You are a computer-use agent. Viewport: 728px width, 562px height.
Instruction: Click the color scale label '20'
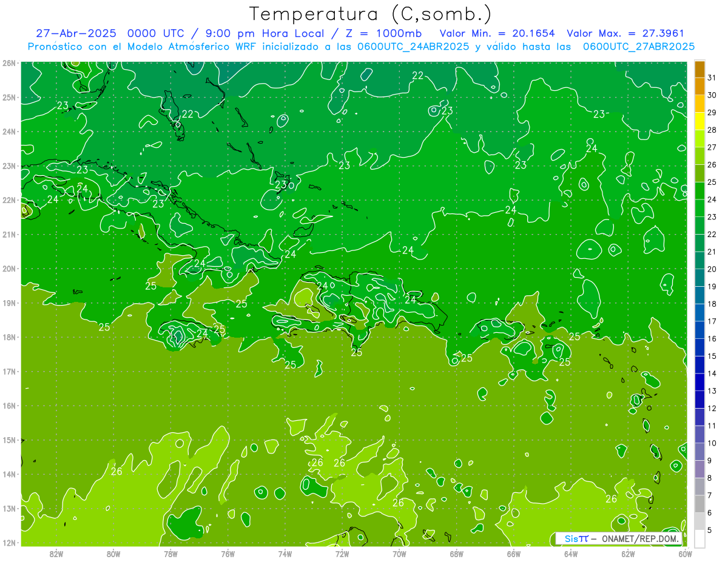click(712, 269)
